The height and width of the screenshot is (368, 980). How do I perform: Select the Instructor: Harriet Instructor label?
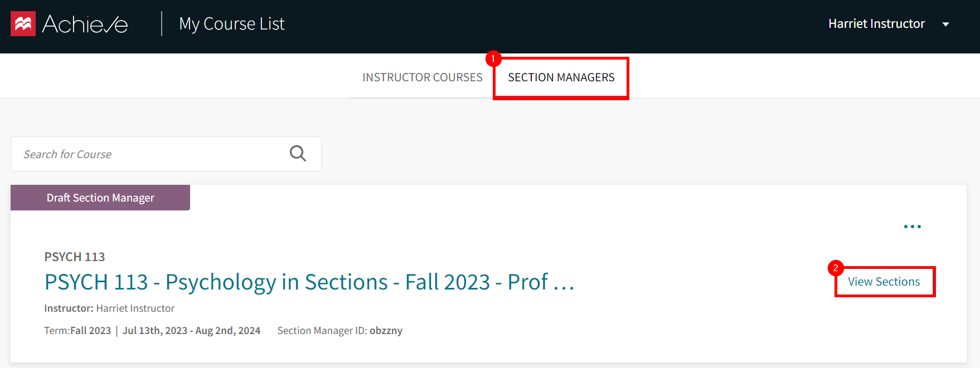coord(109,308)
